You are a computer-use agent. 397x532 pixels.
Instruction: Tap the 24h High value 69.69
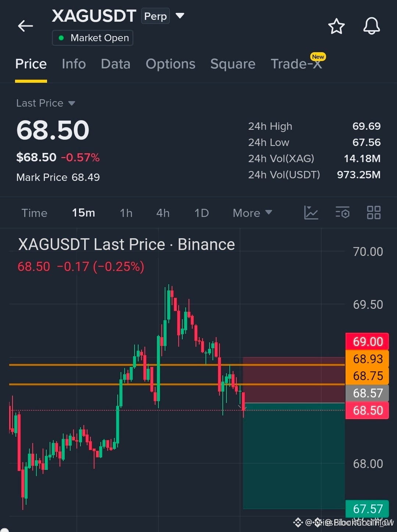tap(366, 126)
